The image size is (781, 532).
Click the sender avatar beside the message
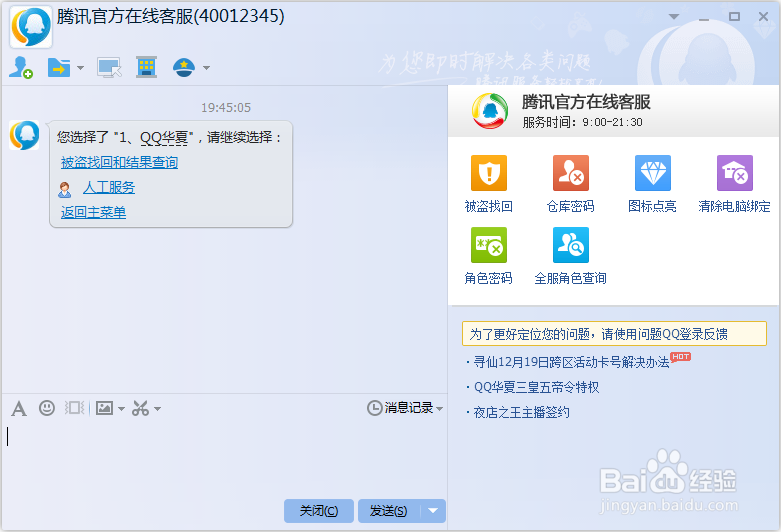24,135
